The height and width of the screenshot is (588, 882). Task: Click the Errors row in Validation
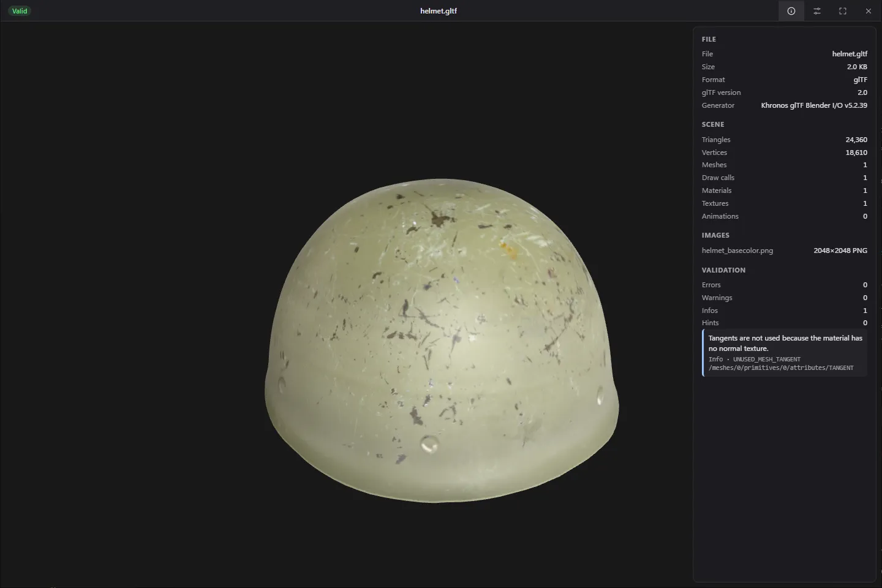click(785, 285)
